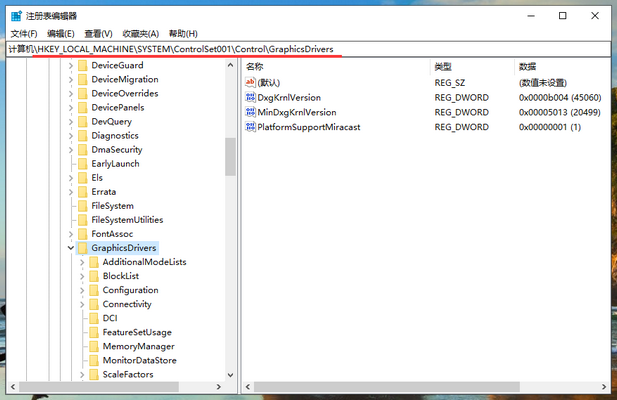617x400 pixels.
Task: Expand the Configuration subkey arrow
Action: (x=82, y=290)
